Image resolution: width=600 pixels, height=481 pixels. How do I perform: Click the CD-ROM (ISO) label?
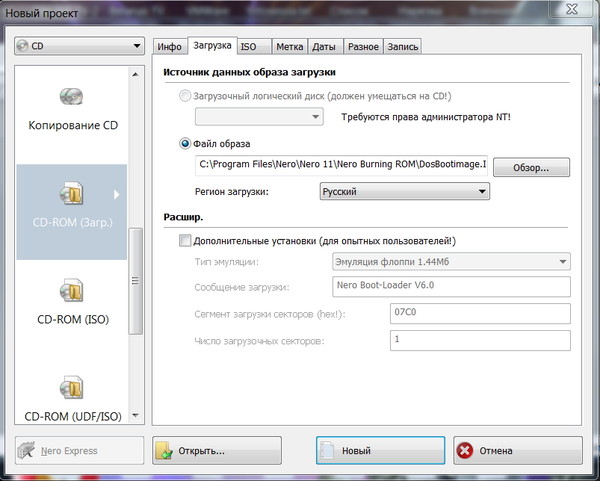tap(73, 319)
